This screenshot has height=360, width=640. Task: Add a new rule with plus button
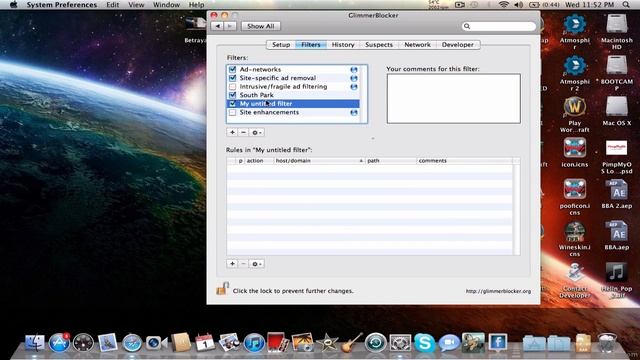(232, 264)
